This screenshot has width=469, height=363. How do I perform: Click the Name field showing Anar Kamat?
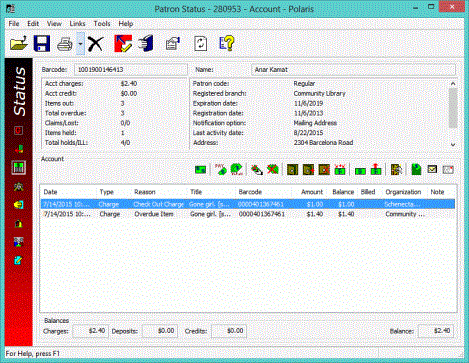[353, 70]
